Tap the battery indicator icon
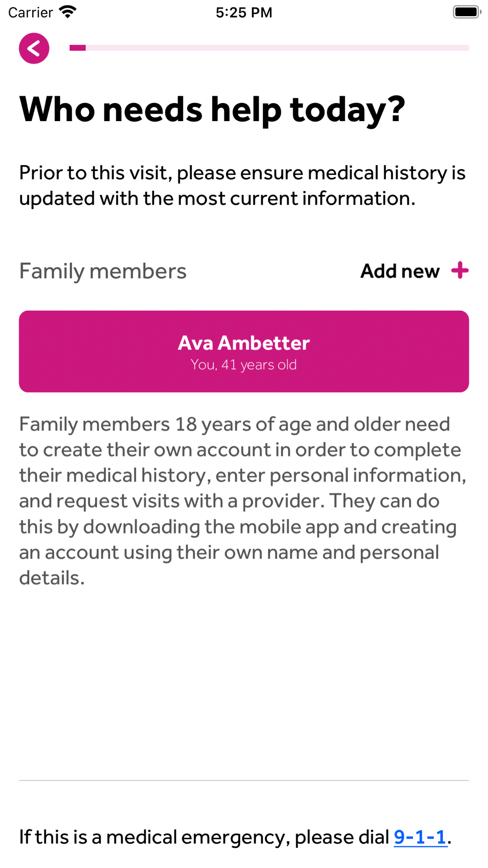Image resolution: width=488 pixels, height=868 pixels. coord(467,12)
